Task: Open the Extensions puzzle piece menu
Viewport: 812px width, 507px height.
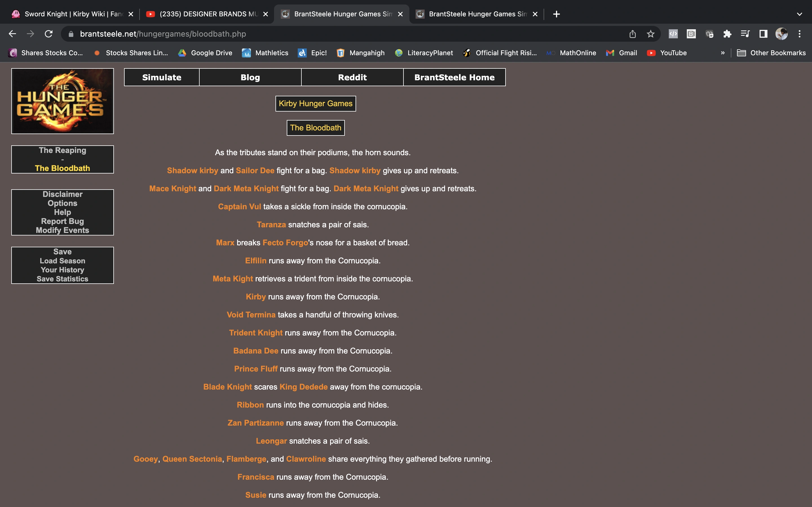Action: pos(727,34)
